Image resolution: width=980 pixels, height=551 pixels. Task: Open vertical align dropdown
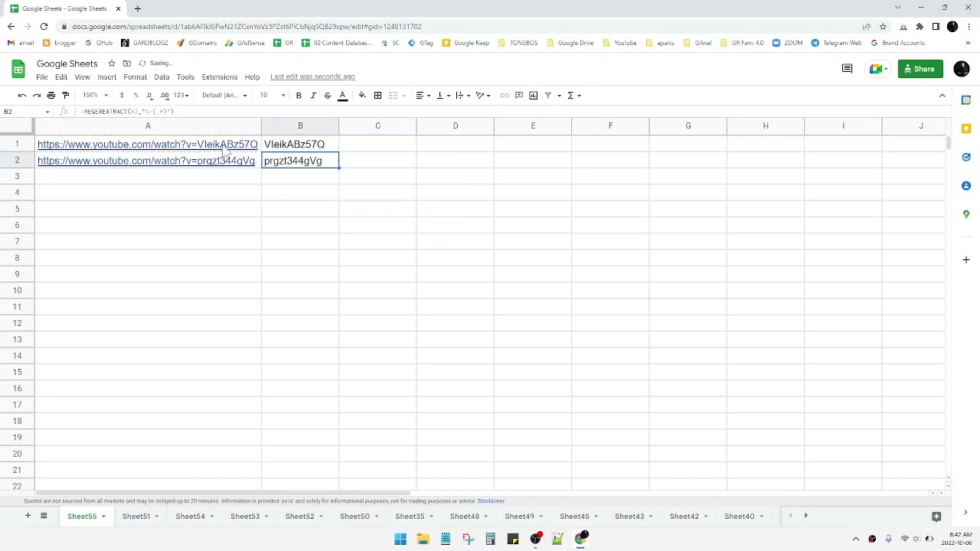tap(443, 96)
